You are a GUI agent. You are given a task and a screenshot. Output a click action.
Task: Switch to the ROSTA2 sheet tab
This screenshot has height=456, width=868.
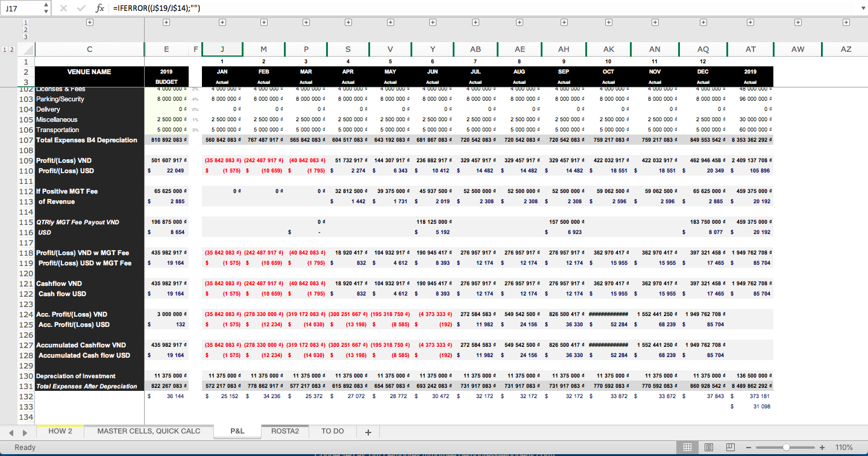(x=285, y=431)
